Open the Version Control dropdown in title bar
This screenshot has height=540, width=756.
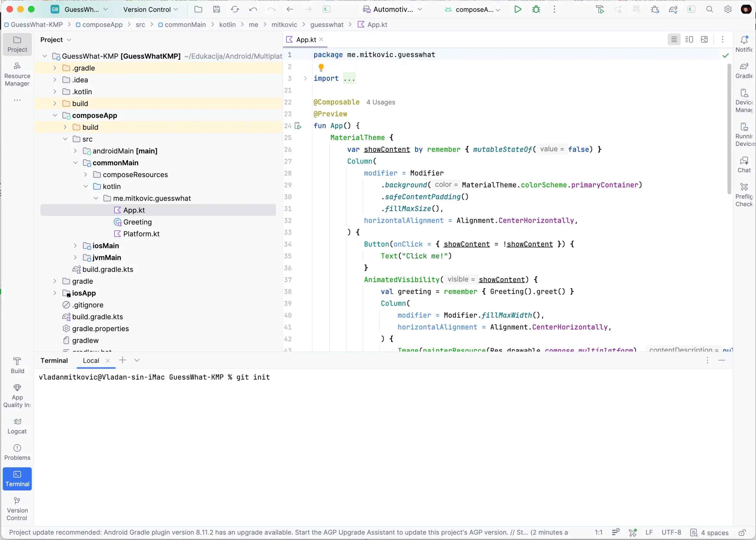pos(150,9)
